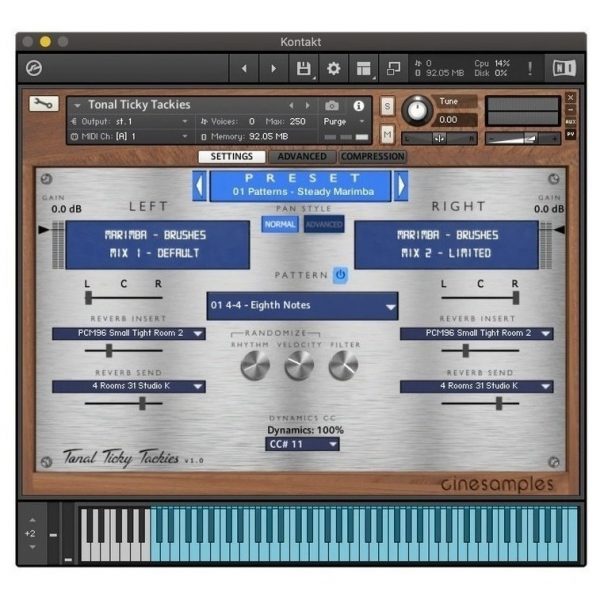Screen dimensions: 600x600
Task: Show the AUX sends panel
Action: (x=571, y=122)
